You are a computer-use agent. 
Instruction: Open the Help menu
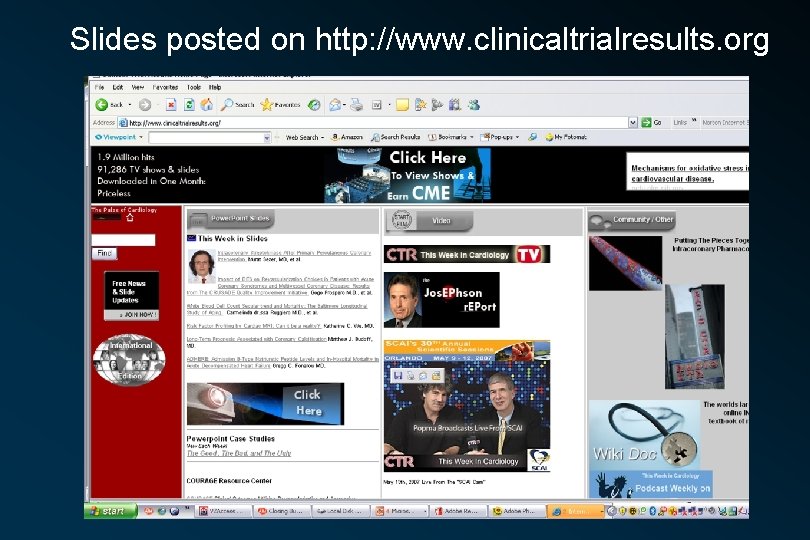point(215,87)
